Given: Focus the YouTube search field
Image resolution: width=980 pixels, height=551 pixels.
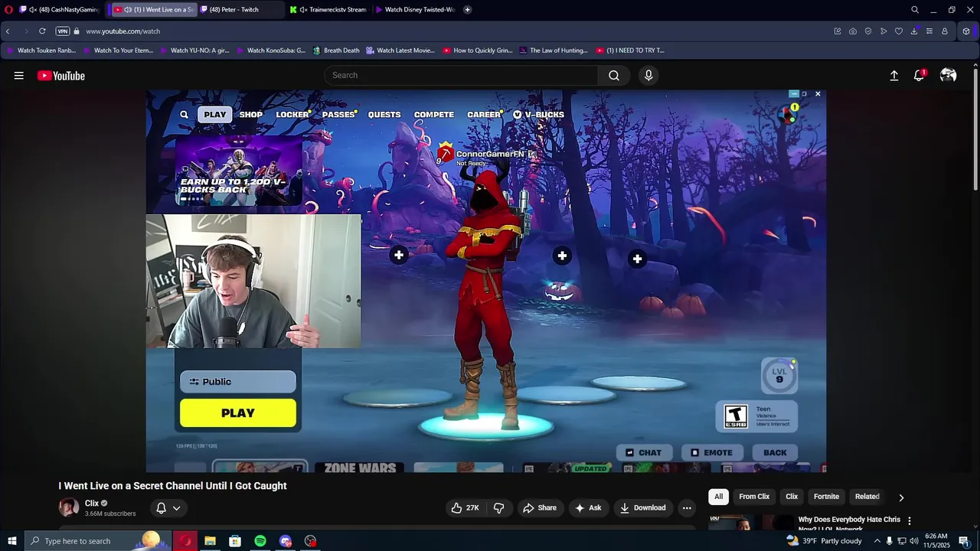Looking at the screenshot, I should click(x=462, y=75).
